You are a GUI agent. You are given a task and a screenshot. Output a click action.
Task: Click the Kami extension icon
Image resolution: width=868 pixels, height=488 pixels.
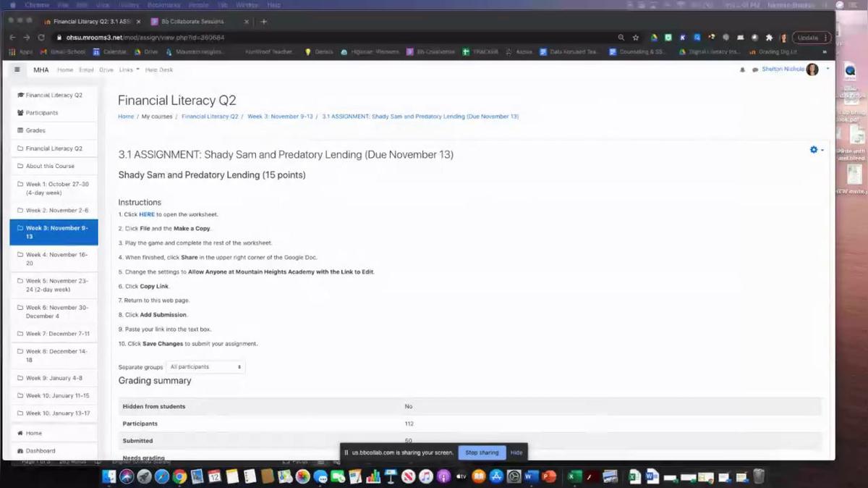point(682,37)
